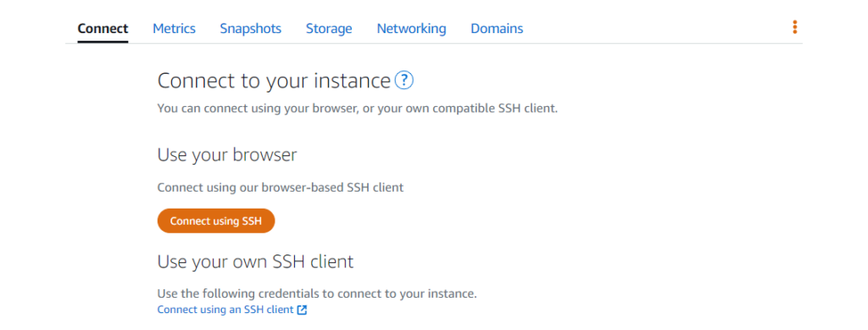Open the vertical three-dot actions menu

[x=794, y=27]
